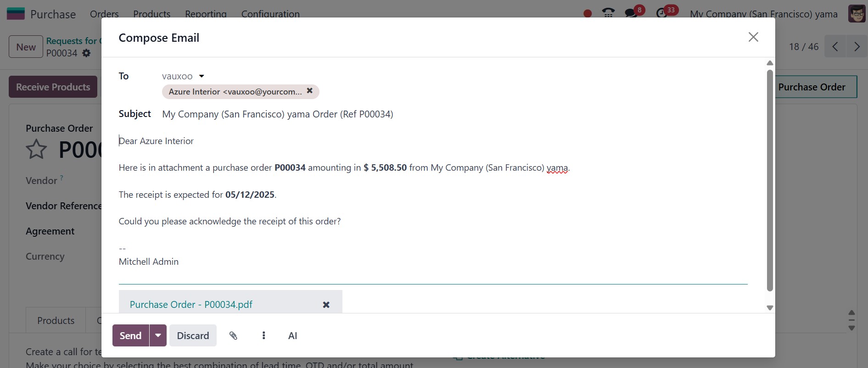Open the Mitchell Admin user avatar menu

tap(857, 14)
